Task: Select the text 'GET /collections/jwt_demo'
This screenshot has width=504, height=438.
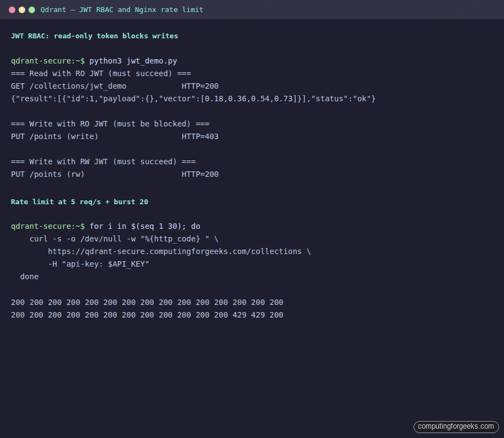Action: pyautogui.click(x=68, y=86)
